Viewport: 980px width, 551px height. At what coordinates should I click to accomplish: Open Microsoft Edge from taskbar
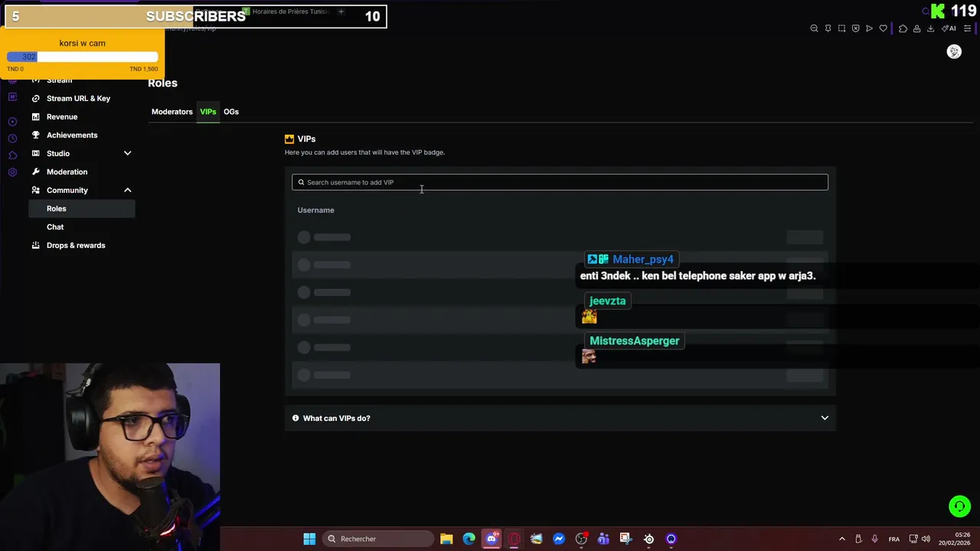pyautogui.click(x=469, y=539)
